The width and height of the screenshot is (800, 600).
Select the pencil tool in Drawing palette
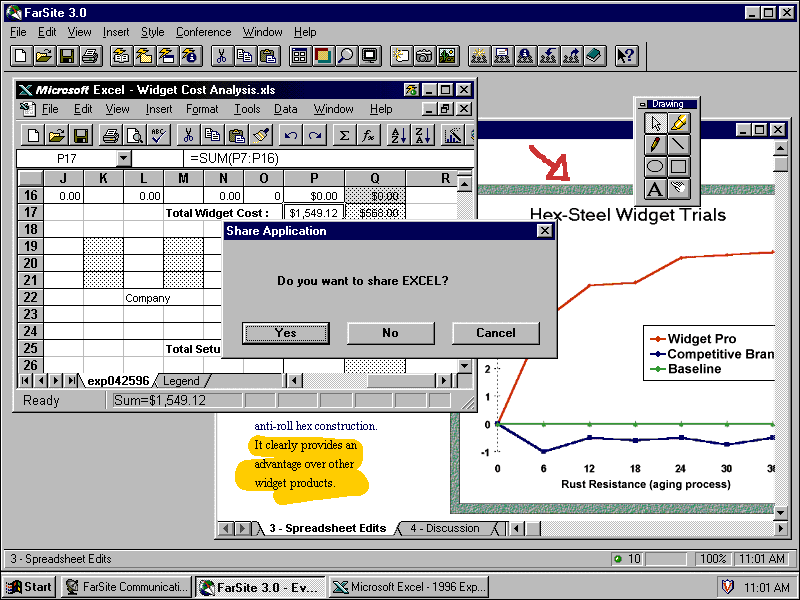[656, 145]
